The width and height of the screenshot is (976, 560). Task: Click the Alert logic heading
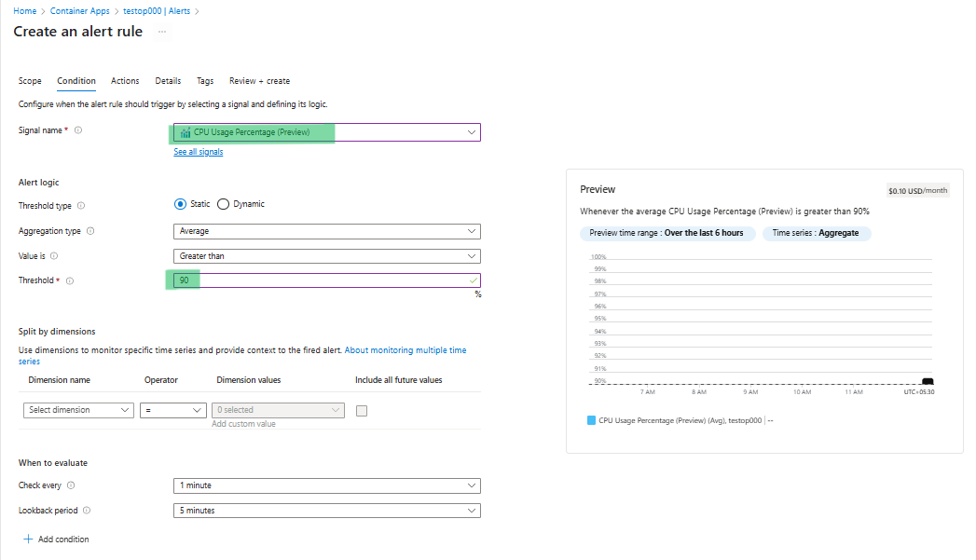(x=38, y=183)
